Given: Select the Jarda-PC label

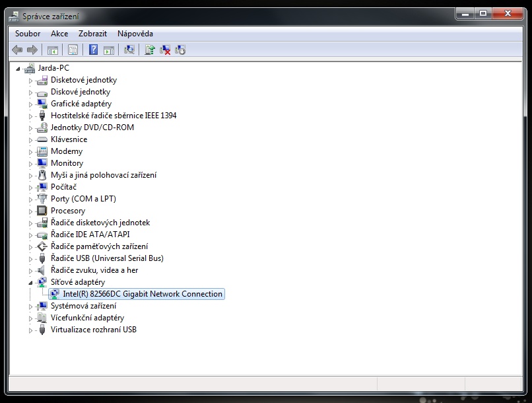Looking at the screenshot, I should pos(53,68).
